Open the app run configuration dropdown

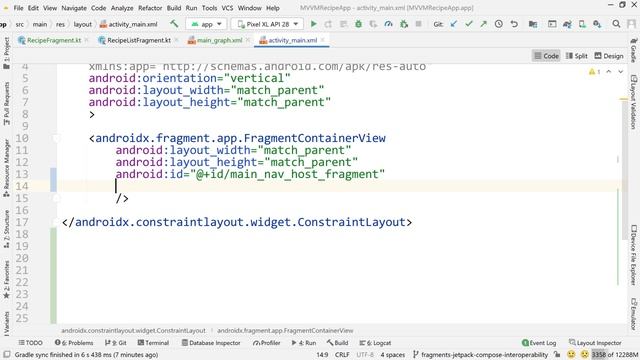[206, 24]
